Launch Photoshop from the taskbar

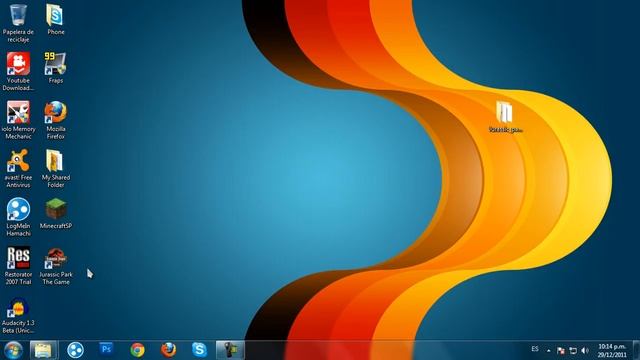[x=106, y=350]
